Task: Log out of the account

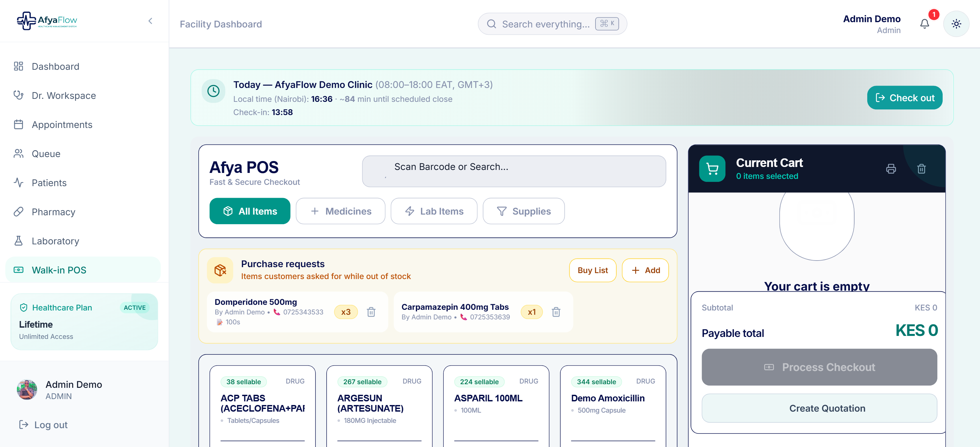Action: 44,425
